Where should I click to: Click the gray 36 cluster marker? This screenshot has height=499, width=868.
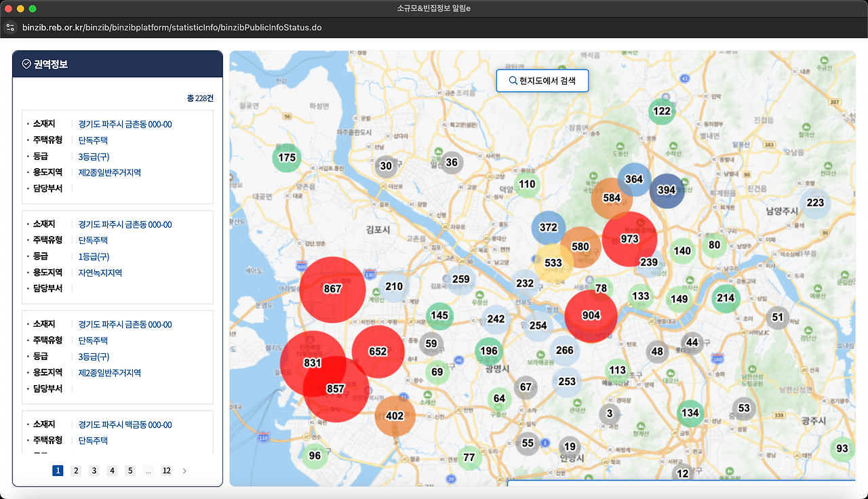[x=452, y=162]
